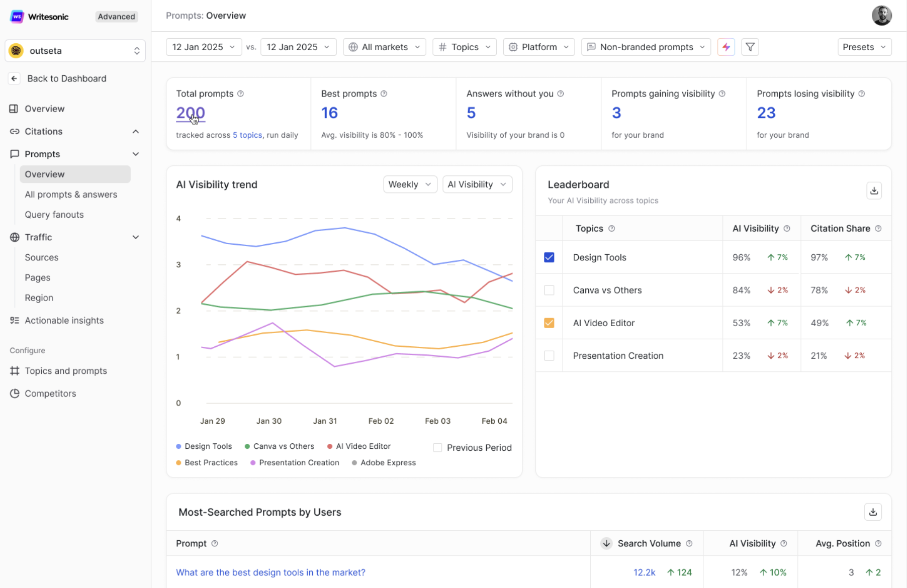Click the back arrow to Dashboard
Screen dimensions: 907x588
click(x=14, y=78)
